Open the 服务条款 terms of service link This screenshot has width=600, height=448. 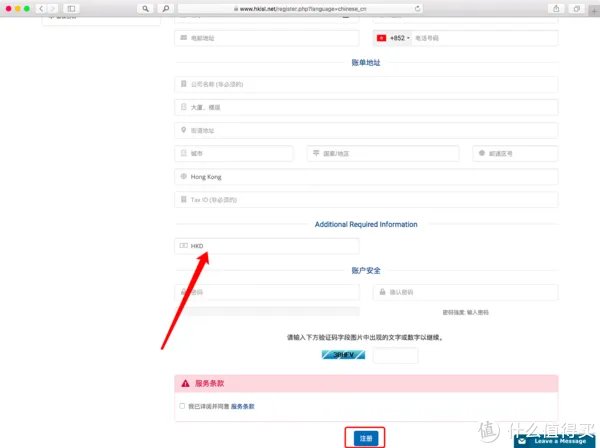pos(243,406)
